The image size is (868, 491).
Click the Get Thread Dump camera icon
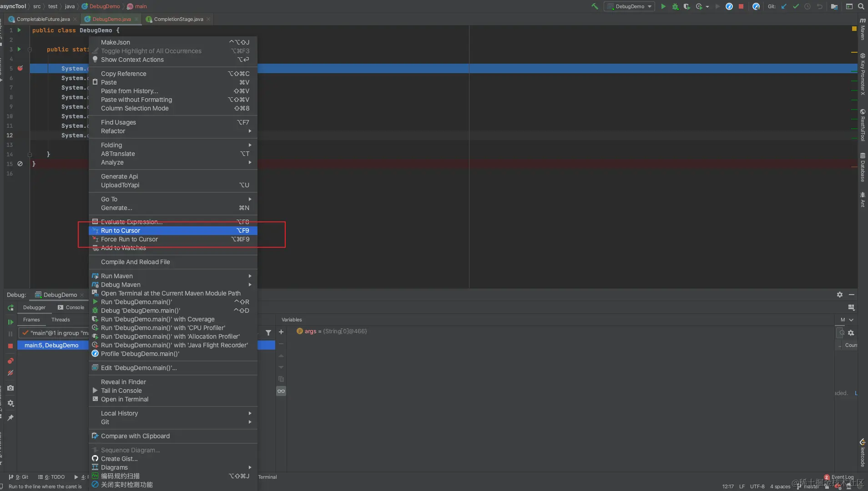10,388
